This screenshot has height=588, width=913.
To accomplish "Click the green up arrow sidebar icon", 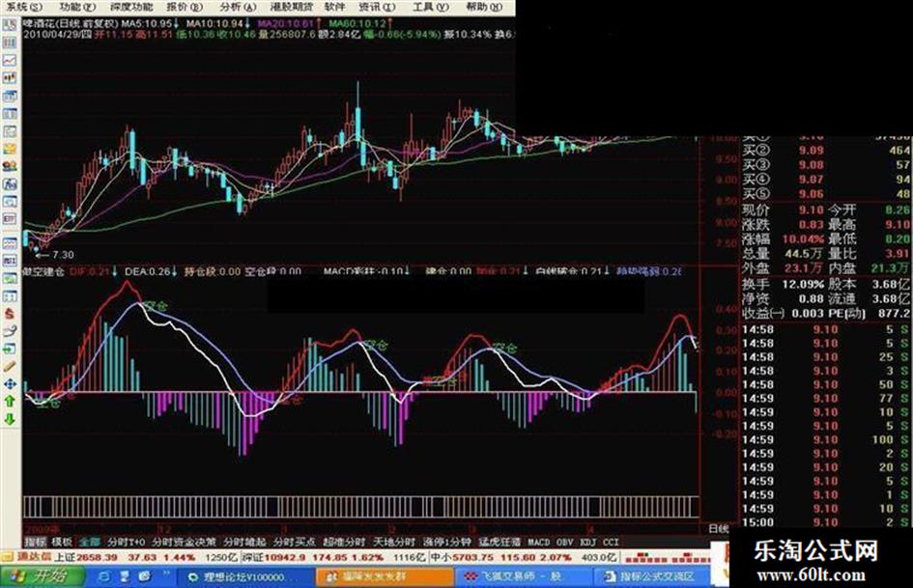I will (x=10, y=402).
